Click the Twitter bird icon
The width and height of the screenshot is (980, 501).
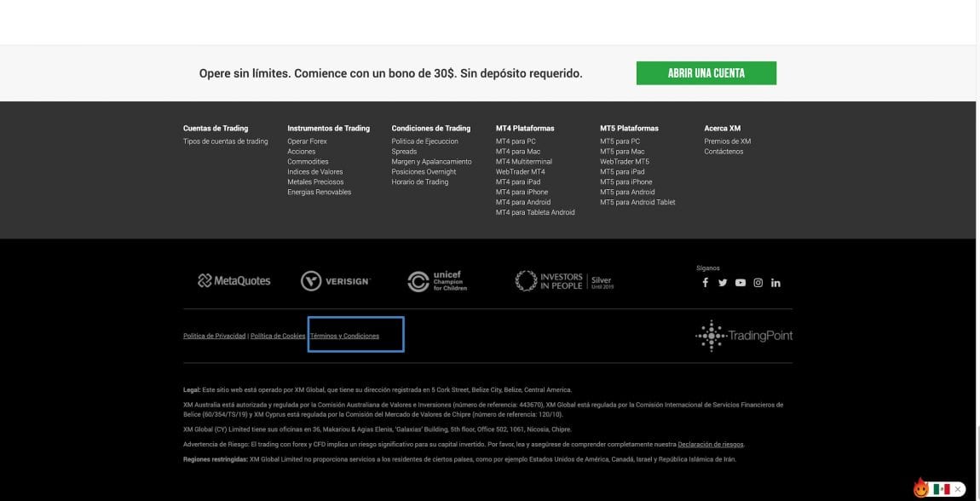point(723,283)
